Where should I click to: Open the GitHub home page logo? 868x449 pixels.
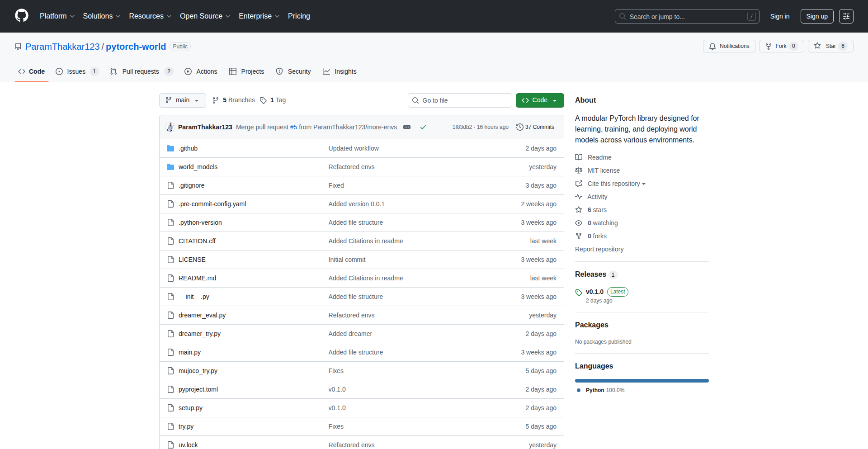(x=21, y=16)
